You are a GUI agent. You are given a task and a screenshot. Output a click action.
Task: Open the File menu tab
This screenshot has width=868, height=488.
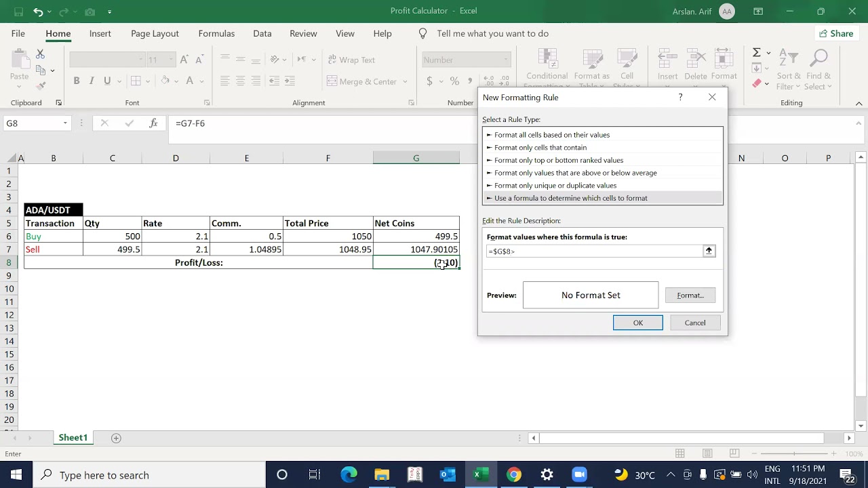click(x=18, y=33)
